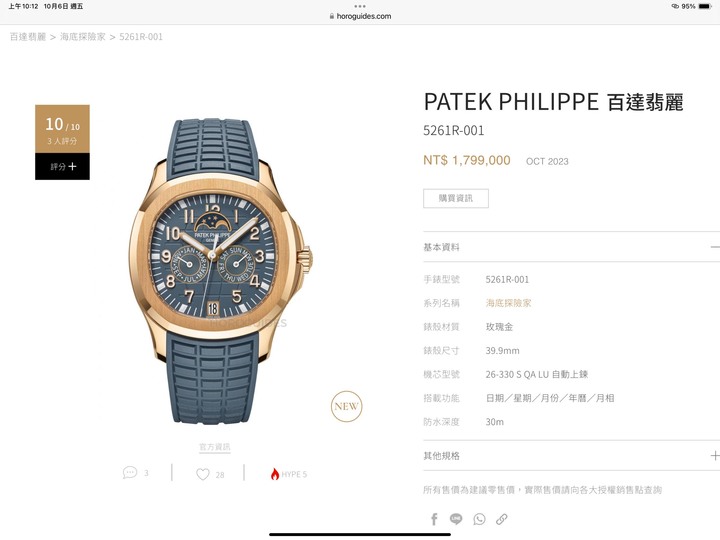The height and width of the screenshot is (540, 720).
Task: Tap the horoguides.com address bar
Action: [x=360, y=16]
